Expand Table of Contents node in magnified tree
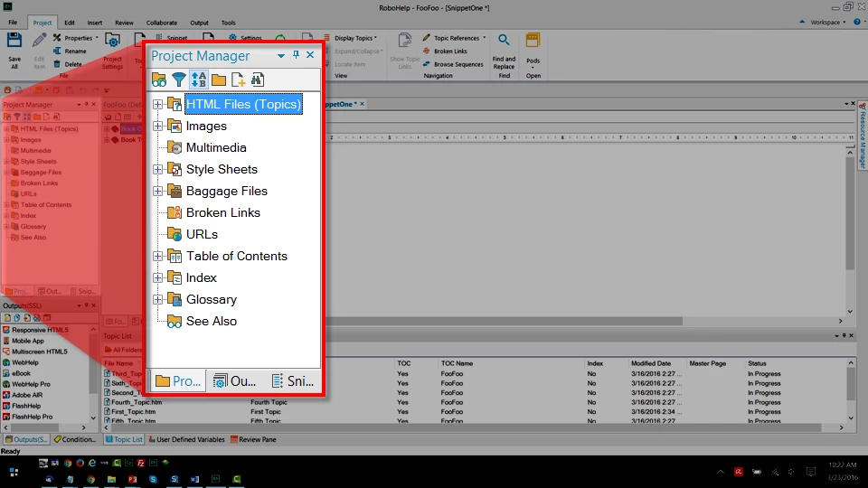 point(157,256)
